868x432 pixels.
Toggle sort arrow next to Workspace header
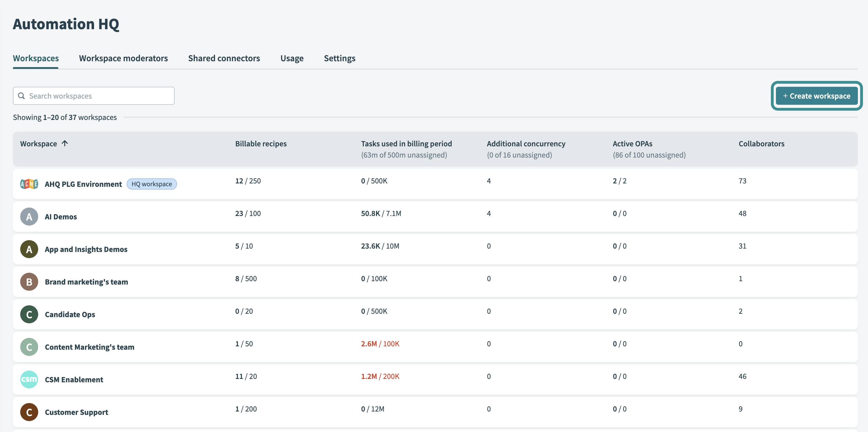[65, 143]
